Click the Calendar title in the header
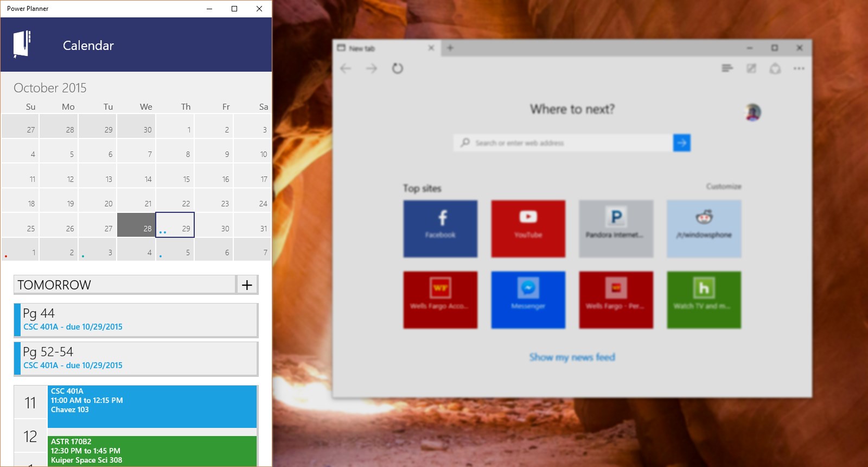The width and height of the screenshot is (868, 467). [88, 46]
